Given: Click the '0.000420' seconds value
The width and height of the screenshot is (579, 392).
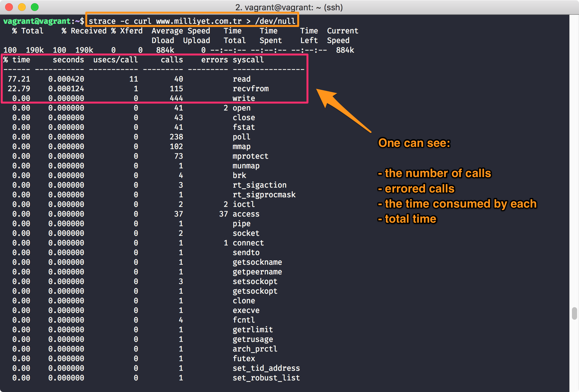Looking at the screenshot, I should [66, 79].
